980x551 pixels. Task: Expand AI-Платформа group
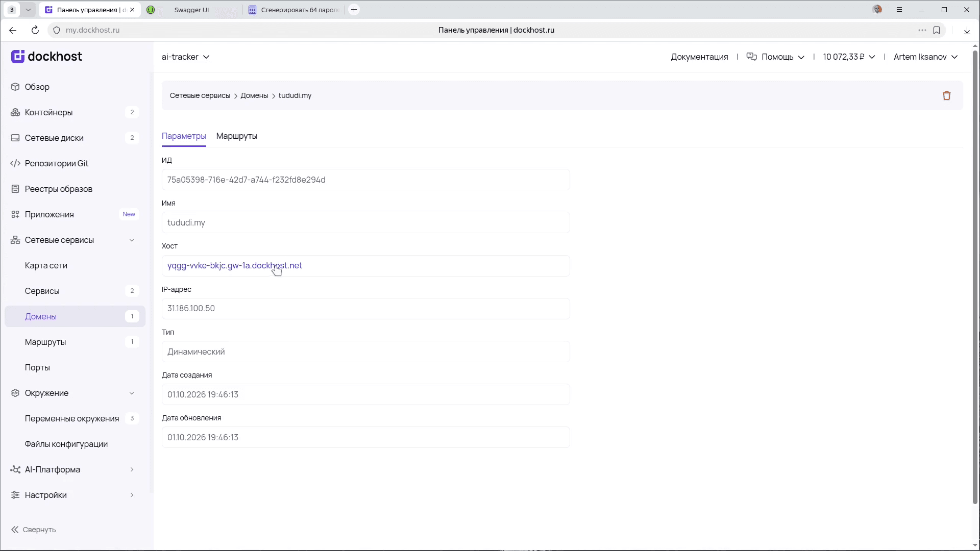click(x=75, y=469)
